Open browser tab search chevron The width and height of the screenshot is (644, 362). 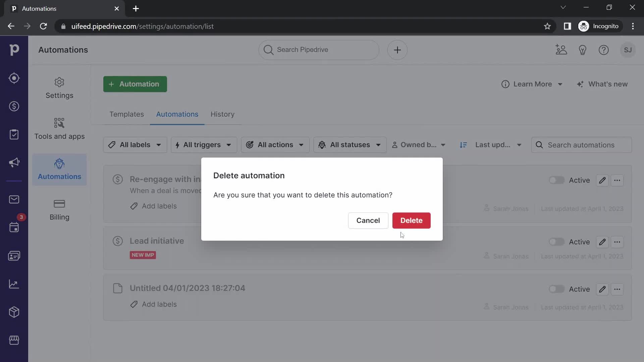point(563,7)
